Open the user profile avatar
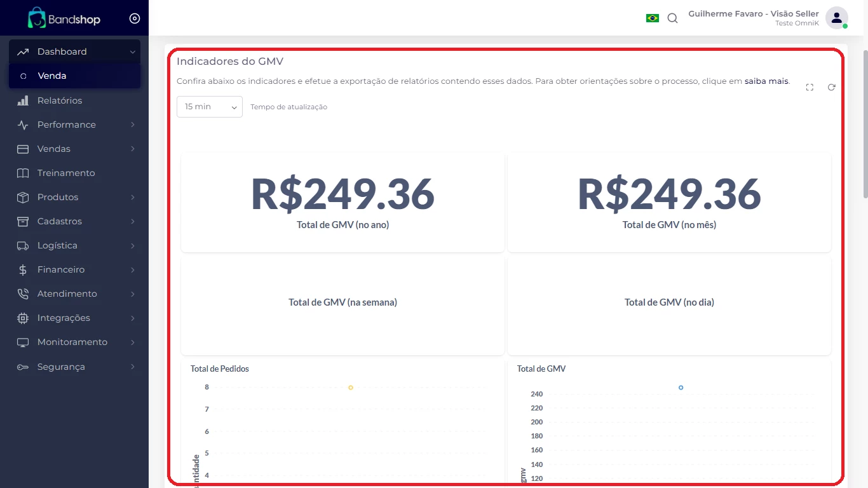Image resolution: width=868 pixels, height=488 pixels. (836, 18)
